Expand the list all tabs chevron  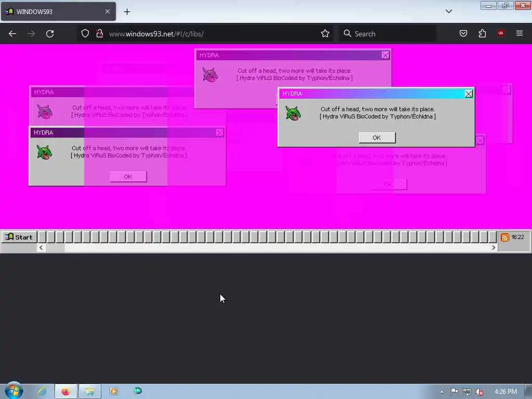click(448, 11)
